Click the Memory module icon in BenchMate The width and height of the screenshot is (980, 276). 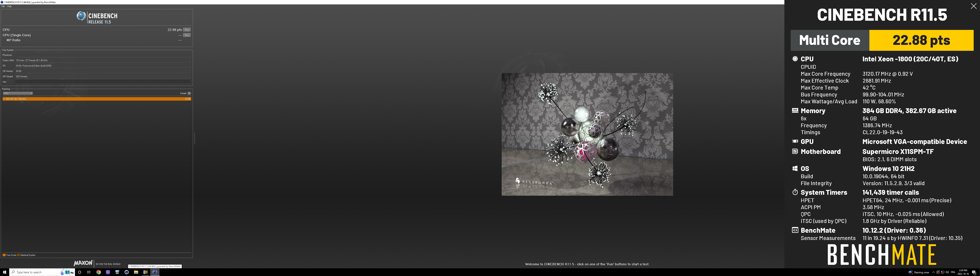795,111
